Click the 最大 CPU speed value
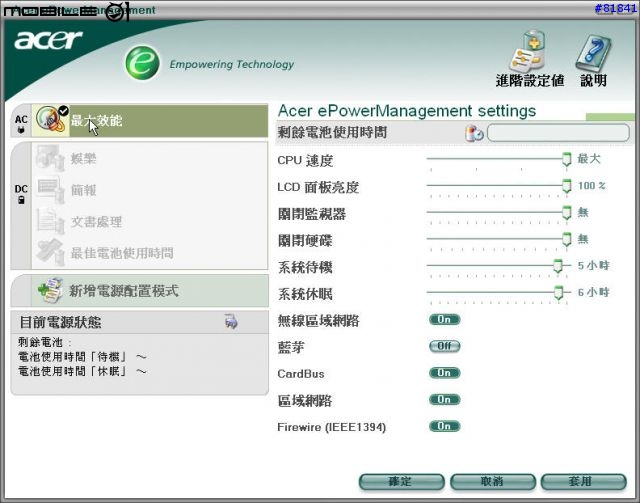The width and height of the screenshot is (640, 503). click(x=589, y=159)
